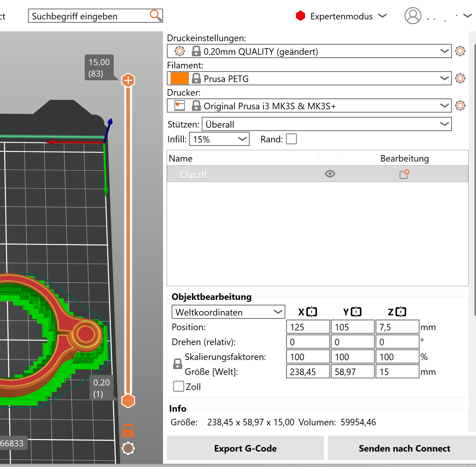The height and width of the screenshot is (467, 476).
Task: Open print settings gear beside 0.20mm QUALITY
Action: pos(460,51)
